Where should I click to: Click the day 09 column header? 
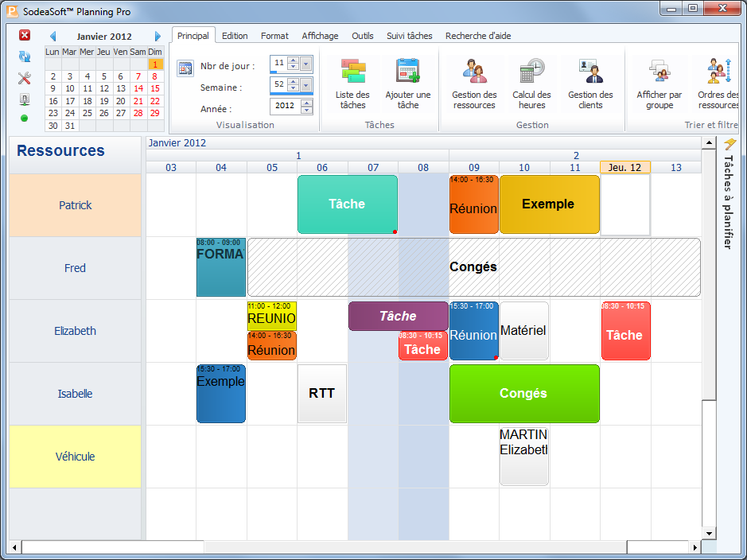click(x=474, y=167)
